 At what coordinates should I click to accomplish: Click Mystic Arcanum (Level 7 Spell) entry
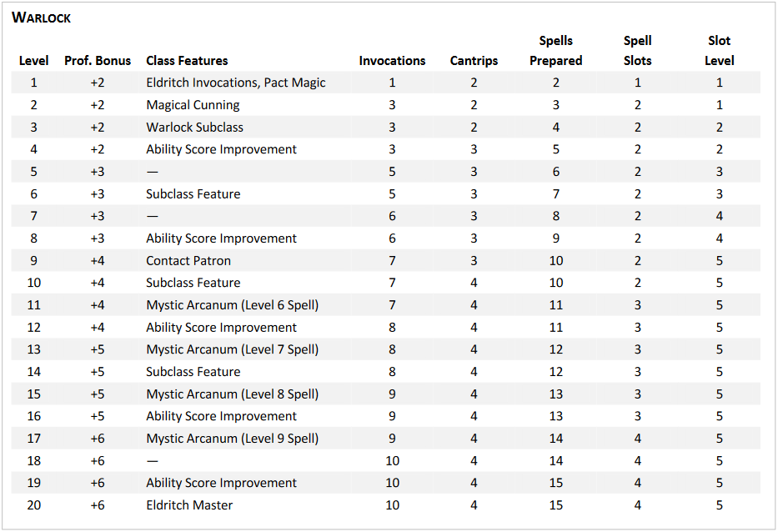233,349
